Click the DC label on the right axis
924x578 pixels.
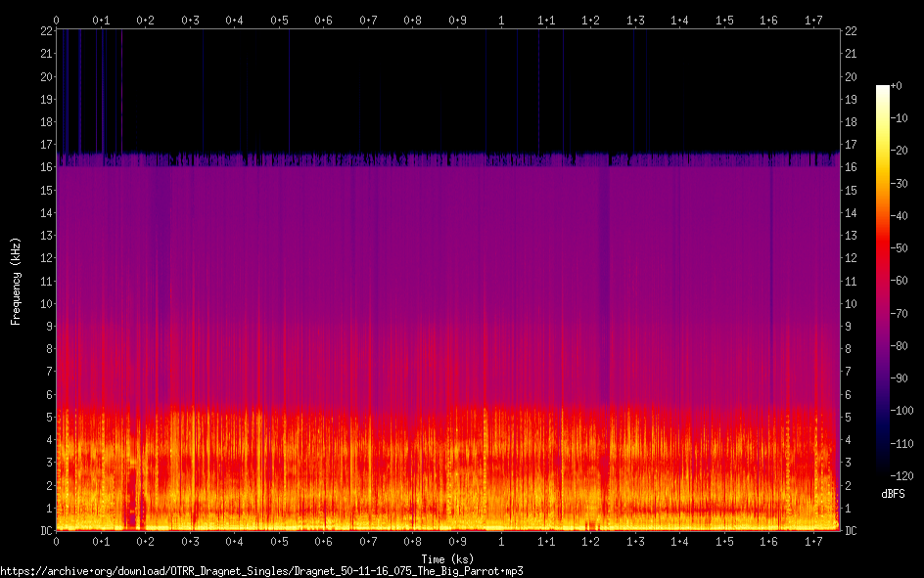(x=851, y=531)
